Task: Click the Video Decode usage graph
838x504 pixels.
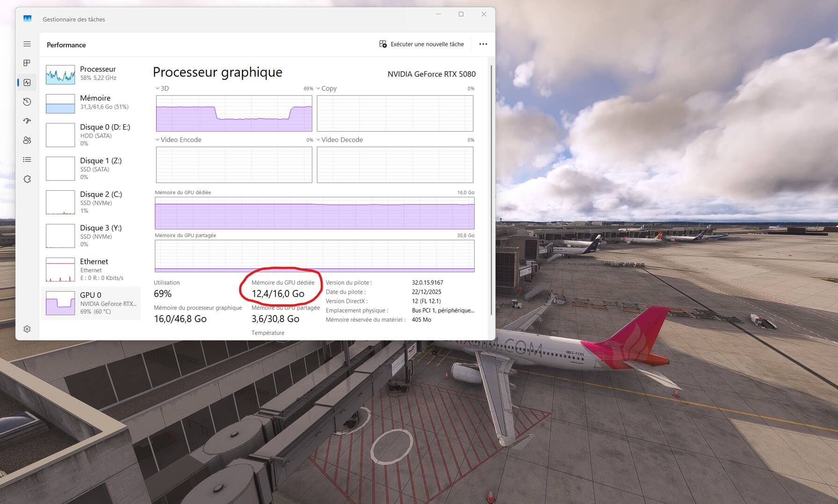Action: coord(395,165)
